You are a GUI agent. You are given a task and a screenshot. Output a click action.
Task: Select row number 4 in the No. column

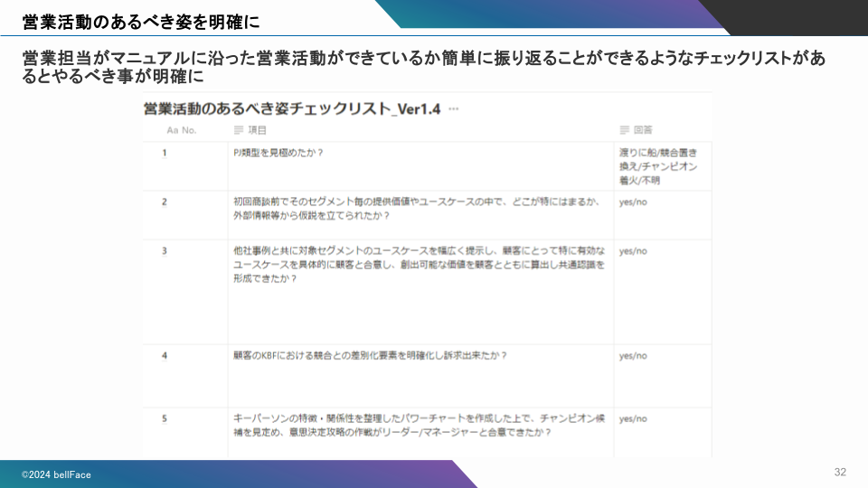165,355
